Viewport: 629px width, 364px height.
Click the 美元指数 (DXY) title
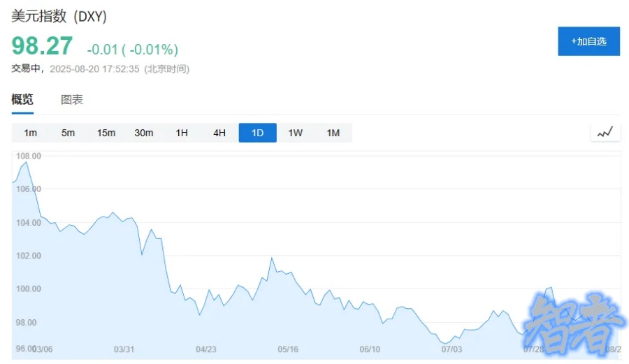pos(59,16)
